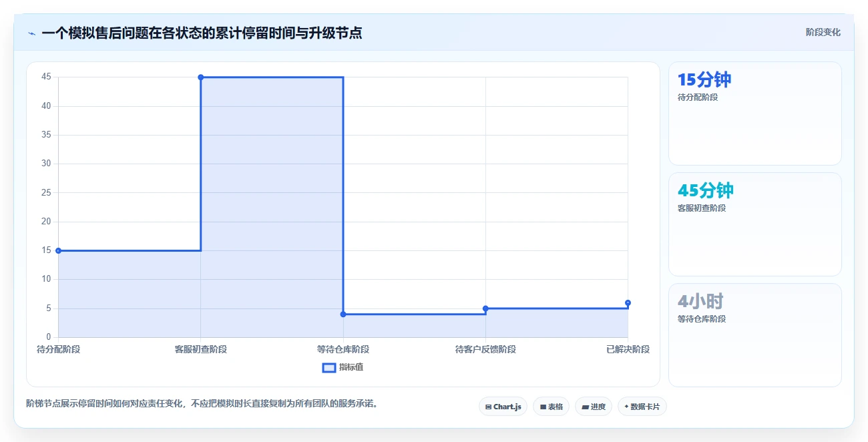Viewport: 868px width, 442px height.
Task: Click the data point at 待客户反馈阶段
Action: pos(485,308)
